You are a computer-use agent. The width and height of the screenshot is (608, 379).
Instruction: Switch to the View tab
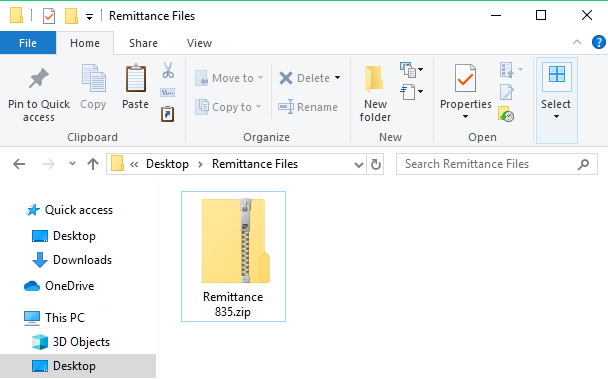[x=199, y=43]
